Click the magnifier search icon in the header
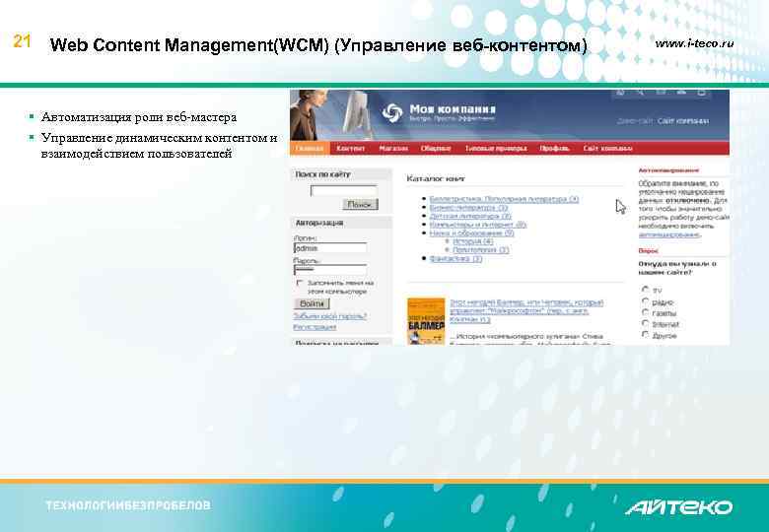The height and width of the screenshot is (532, 769). click(x=640, y=92)
